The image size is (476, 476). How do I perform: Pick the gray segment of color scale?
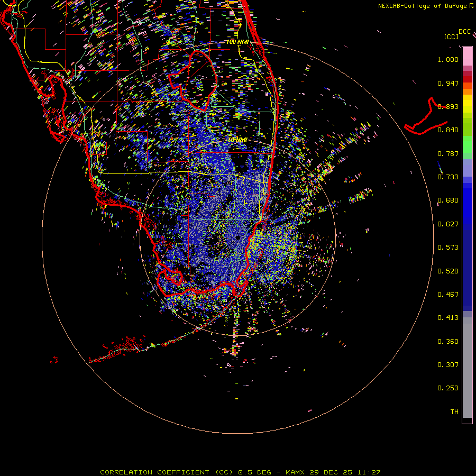click(467, 368)
